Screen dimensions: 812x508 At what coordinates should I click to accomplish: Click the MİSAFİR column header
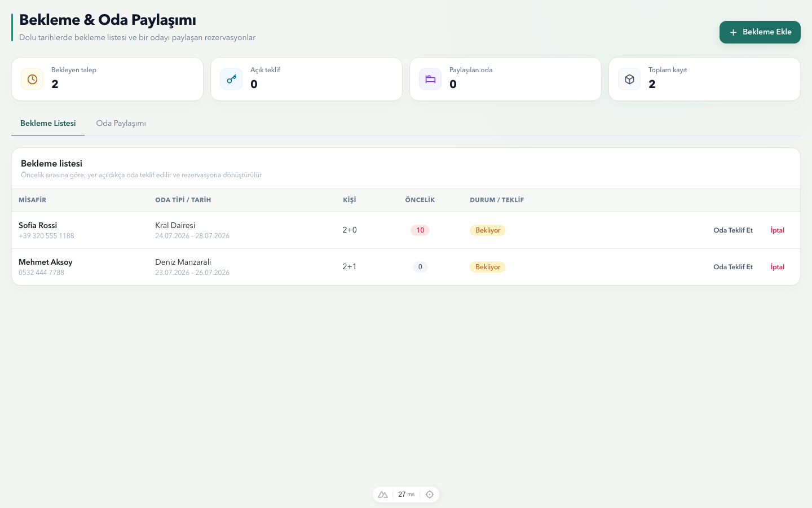tap(33, 200)
